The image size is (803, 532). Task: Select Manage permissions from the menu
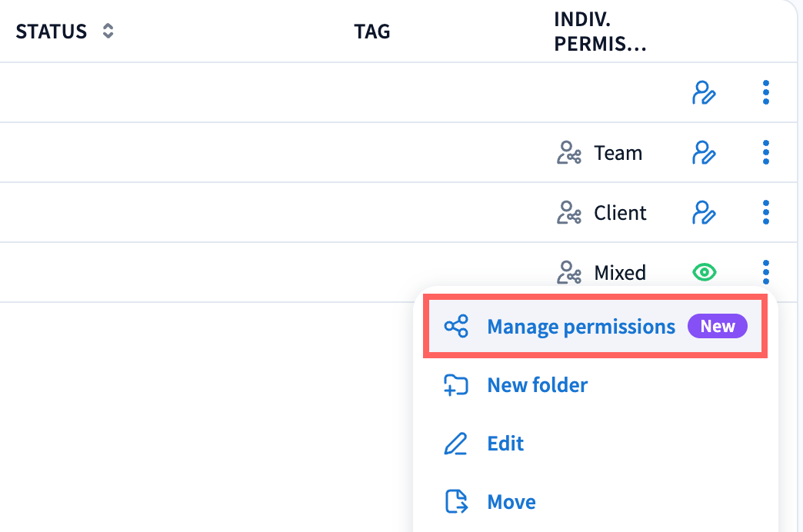[x=581, y=327]
